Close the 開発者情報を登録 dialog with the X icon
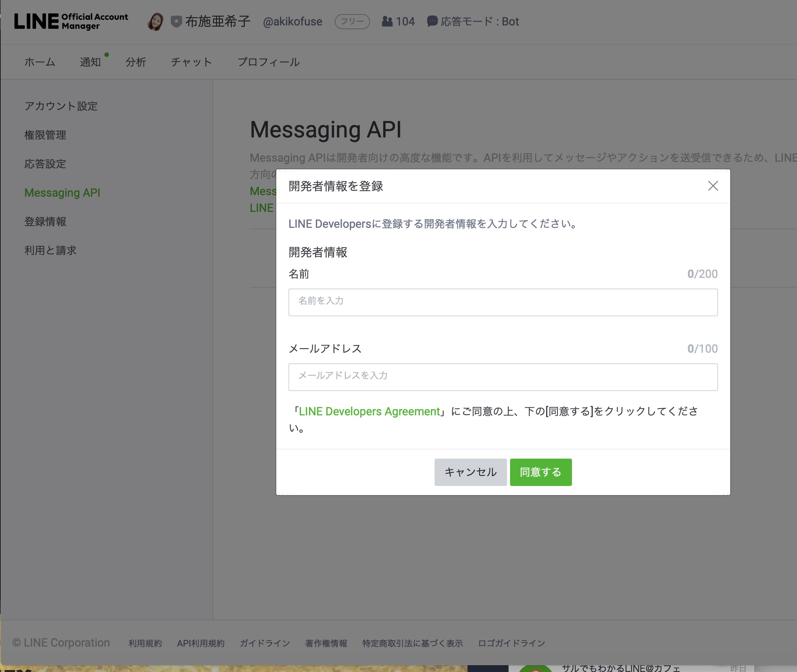The width and height of the screenshot is (797, 672). (713, 186)
